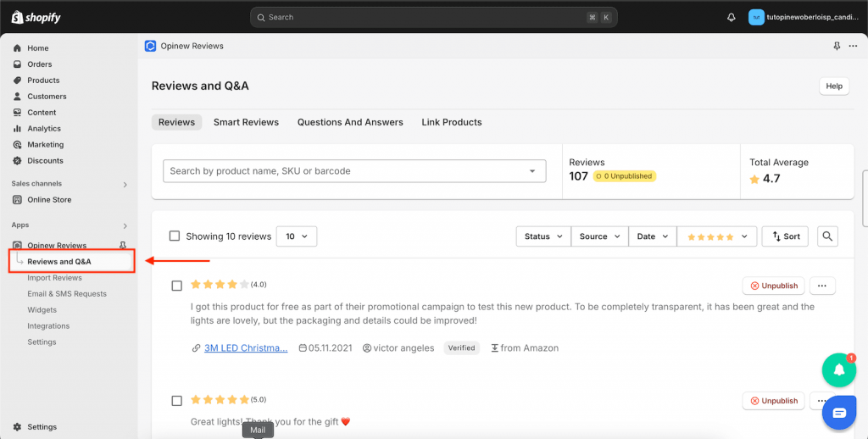Check the 4.0-star review checkbox
This screenshot has width=868, height=439.
(177, 286)
